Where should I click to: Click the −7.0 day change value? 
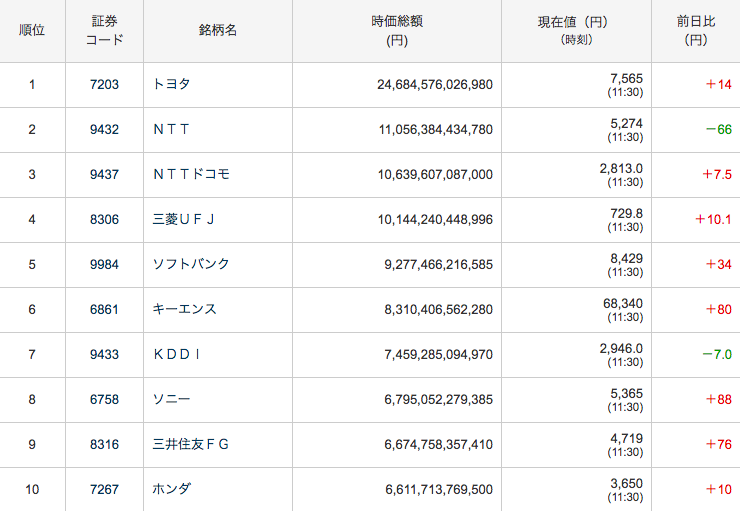coord(717,354)
